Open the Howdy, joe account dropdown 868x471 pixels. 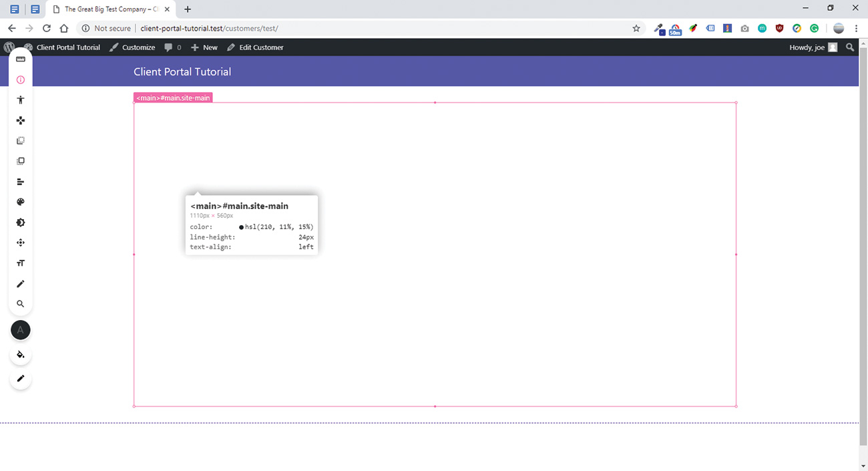[x=807, y=47]
